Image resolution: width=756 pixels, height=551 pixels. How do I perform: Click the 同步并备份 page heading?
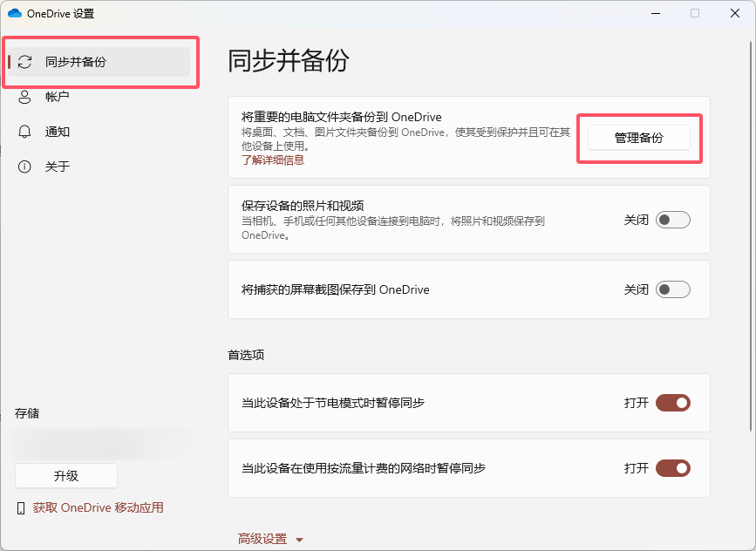(289, 61)
